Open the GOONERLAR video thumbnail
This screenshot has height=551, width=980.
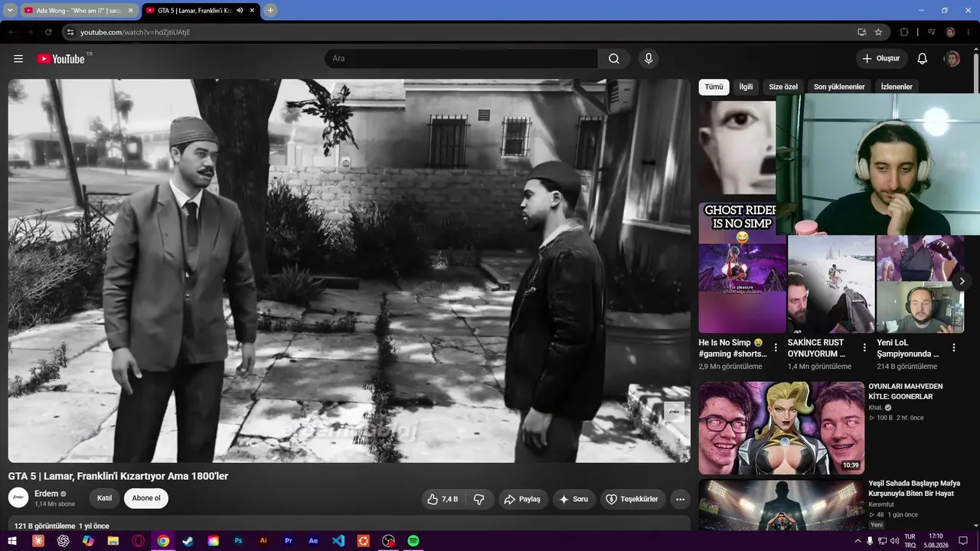pyautogui.click(x=782, y=428)
